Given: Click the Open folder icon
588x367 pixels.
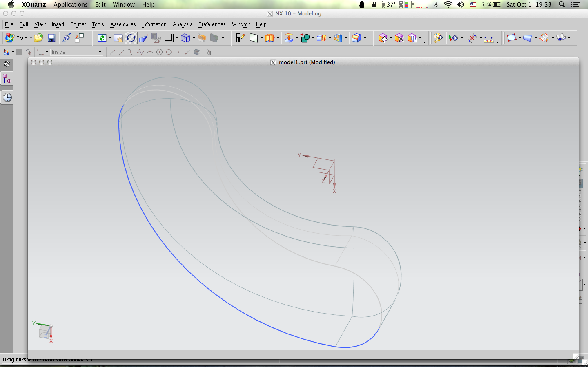Looking at the screenshot, I should coord(38,38).
